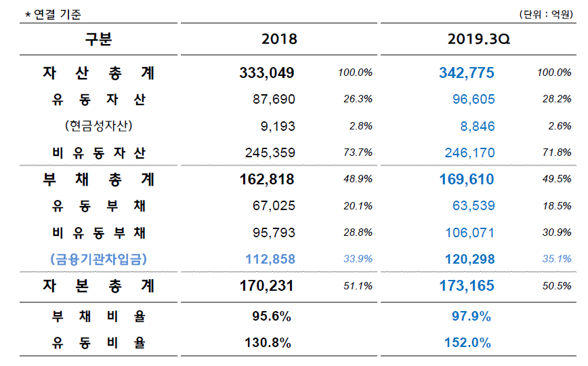
Task: Click the blue 342,775 total assets value
Action: 467,73
